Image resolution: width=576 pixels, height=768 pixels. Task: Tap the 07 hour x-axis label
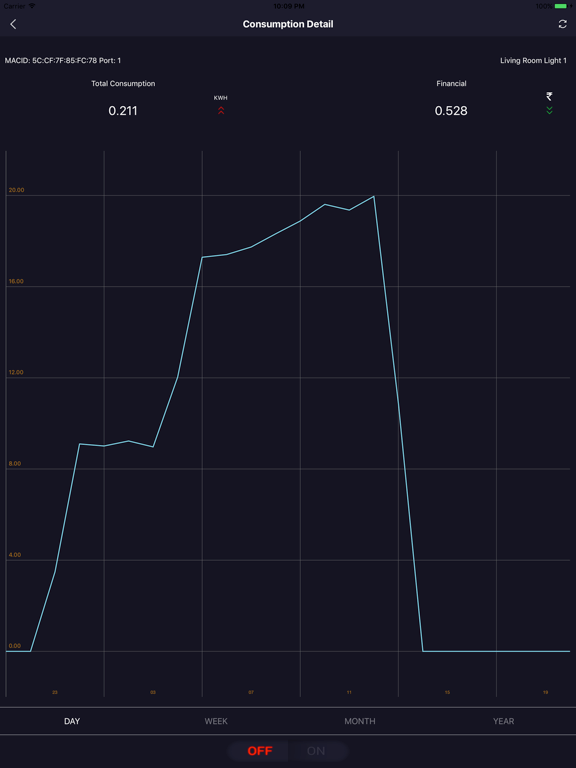coord(251,693)
